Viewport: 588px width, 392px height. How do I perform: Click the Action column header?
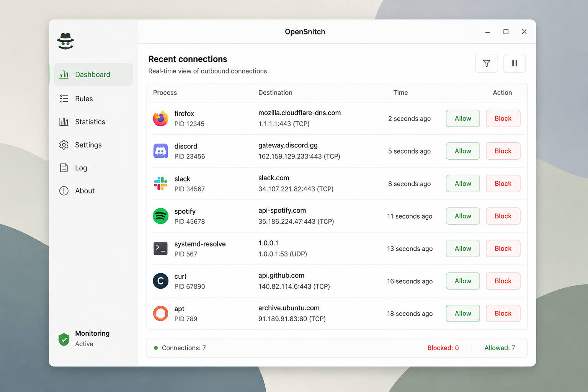pyautogui.click(x=502, y=93)
